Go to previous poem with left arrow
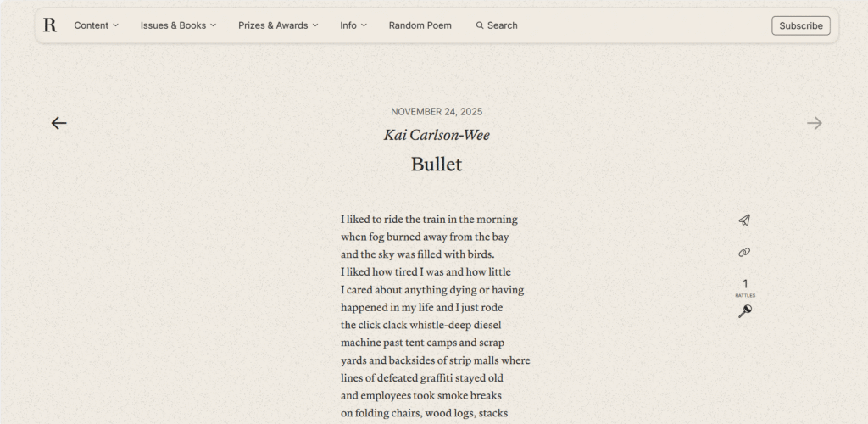 point(58,123)
